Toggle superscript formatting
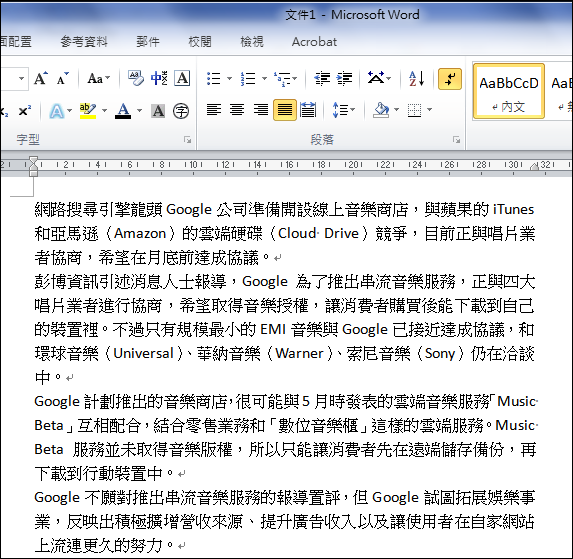 (x=25, y=111)
